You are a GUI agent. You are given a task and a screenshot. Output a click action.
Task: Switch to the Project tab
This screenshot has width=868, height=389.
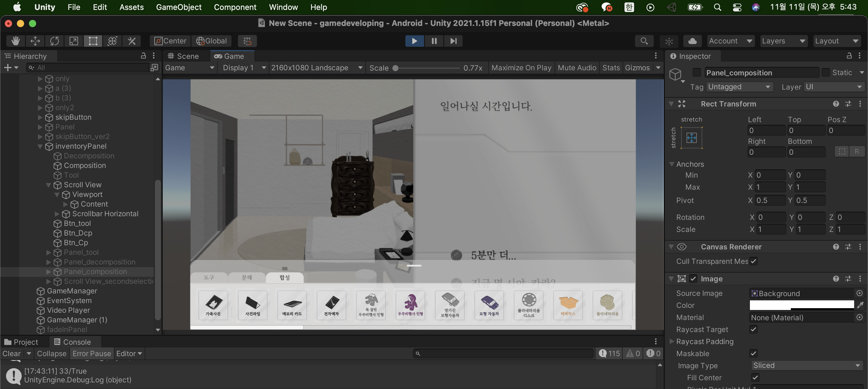pyautogui.click(x=21, y=342)
